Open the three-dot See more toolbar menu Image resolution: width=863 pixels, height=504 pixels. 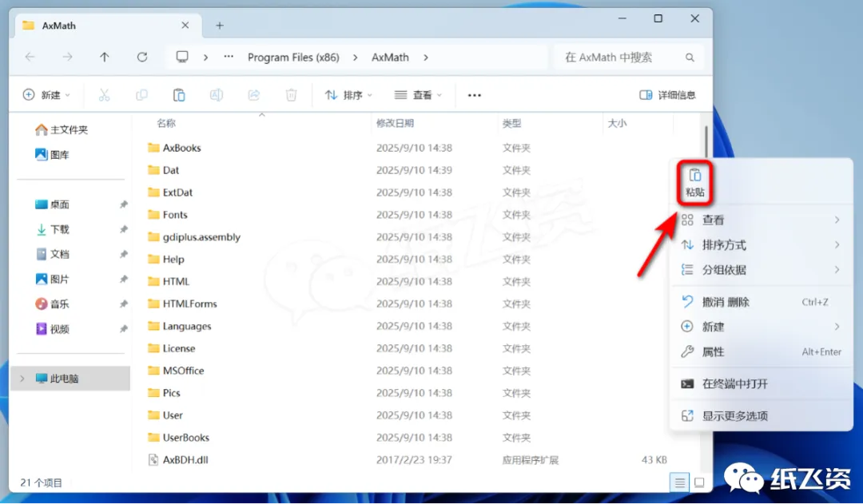coord(475,95)
